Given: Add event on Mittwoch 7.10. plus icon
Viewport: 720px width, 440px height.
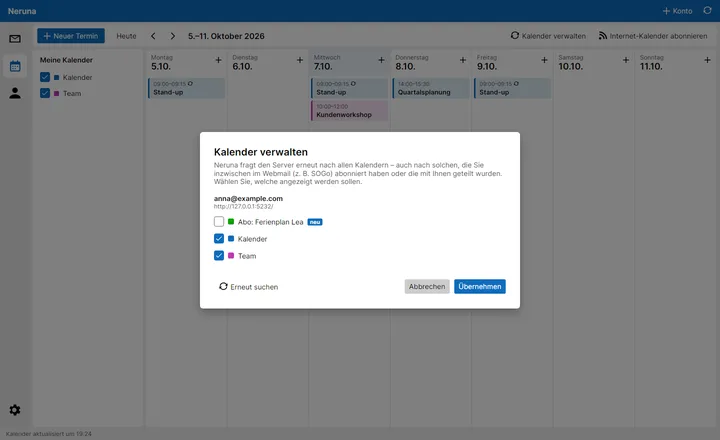Looking at the screenshot, I should point(381,60).
